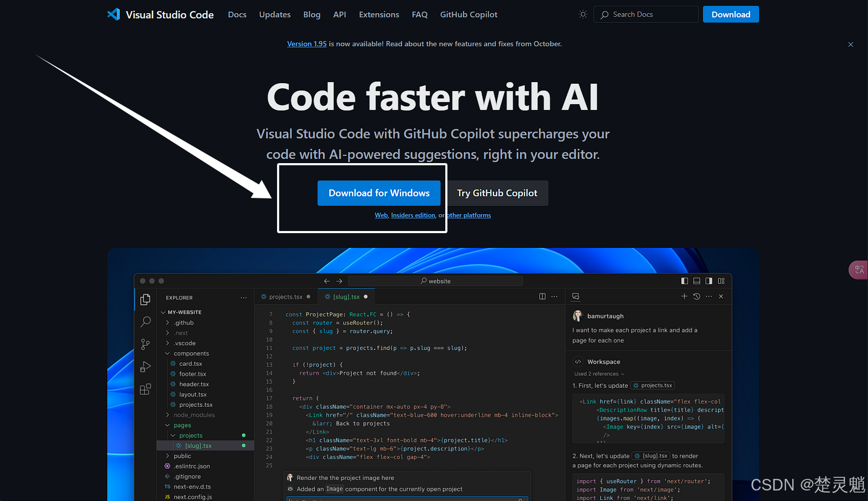
Task: Switch to the [slug].tsx editor tab
Action: [x=346, y=297]
